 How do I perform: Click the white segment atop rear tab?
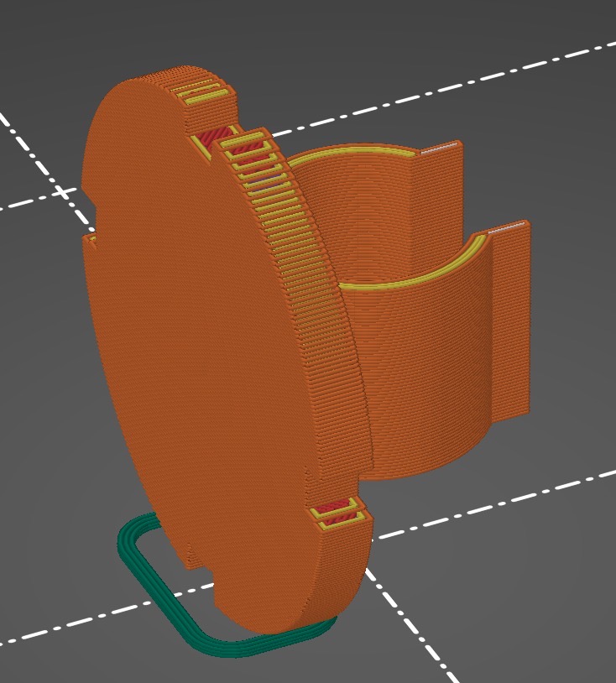click(440, 149)
